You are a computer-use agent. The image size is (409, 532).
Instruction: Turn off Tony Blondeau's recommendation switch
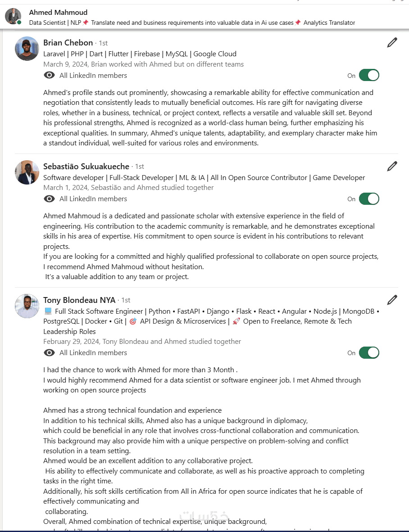pos(369,353)
